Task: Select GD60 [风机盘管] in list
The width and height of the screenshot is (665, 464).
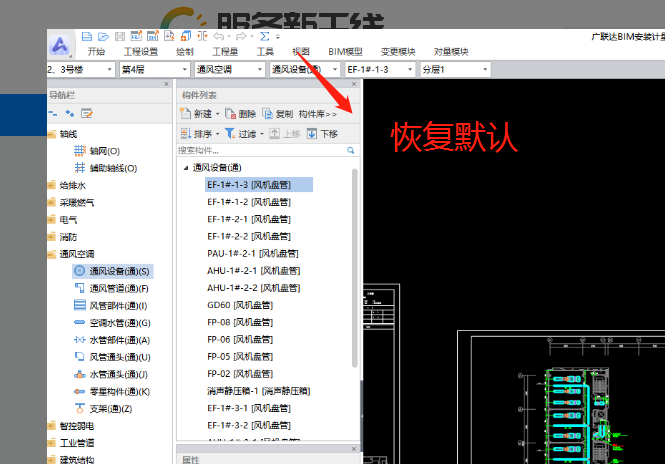Action: 240,305
